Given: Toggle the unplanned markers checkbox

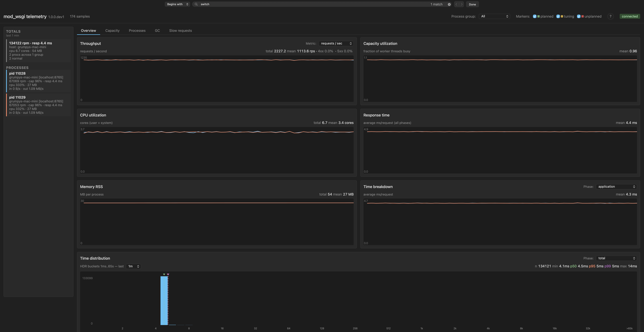Looking at the screenshot, I should (x=579, y=16).
